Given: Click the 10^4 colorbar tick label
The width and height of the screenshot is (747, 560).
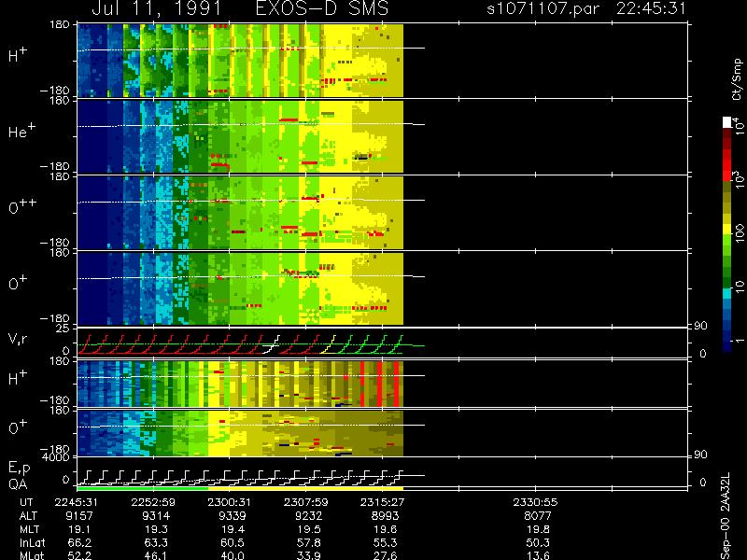Looking at the screenshot, I should [x=739, y=125].
